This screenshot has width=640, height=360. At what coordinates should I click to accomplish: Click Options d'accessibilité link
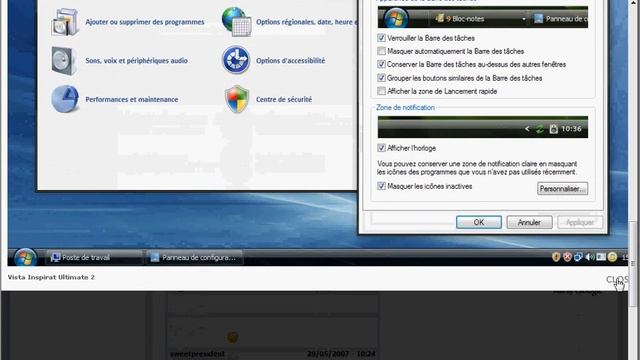coord(291,60)
